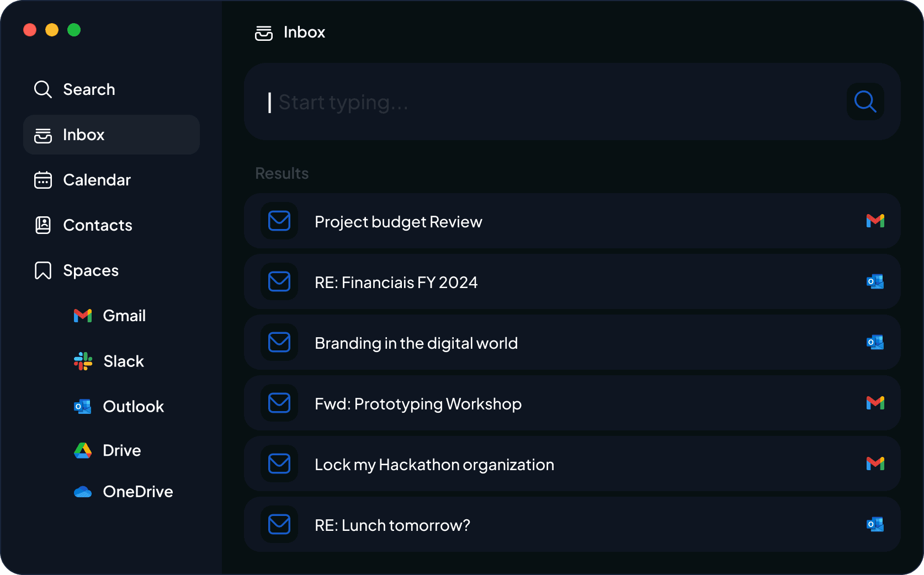The height and width of the screenshot is (575, 924).
Task: Click the Gmail icon on Project budget Review
Action: coord(875,221)
